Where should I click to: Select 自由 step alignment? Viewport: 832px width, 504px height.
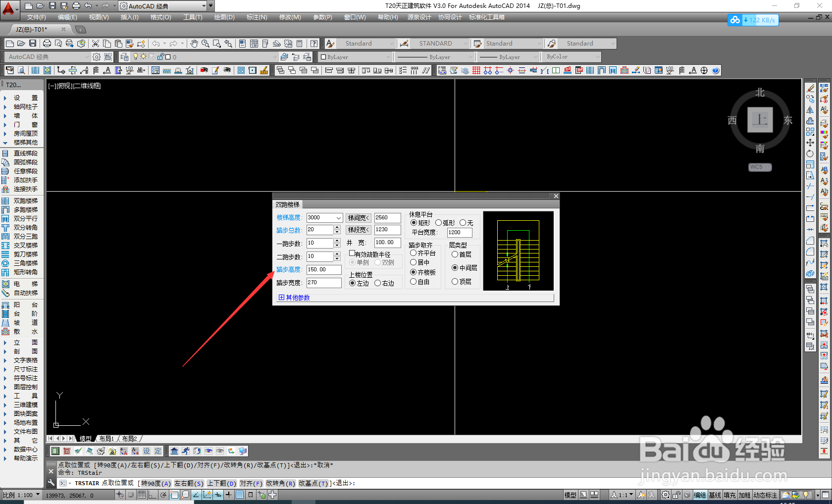tap(420, 282)
